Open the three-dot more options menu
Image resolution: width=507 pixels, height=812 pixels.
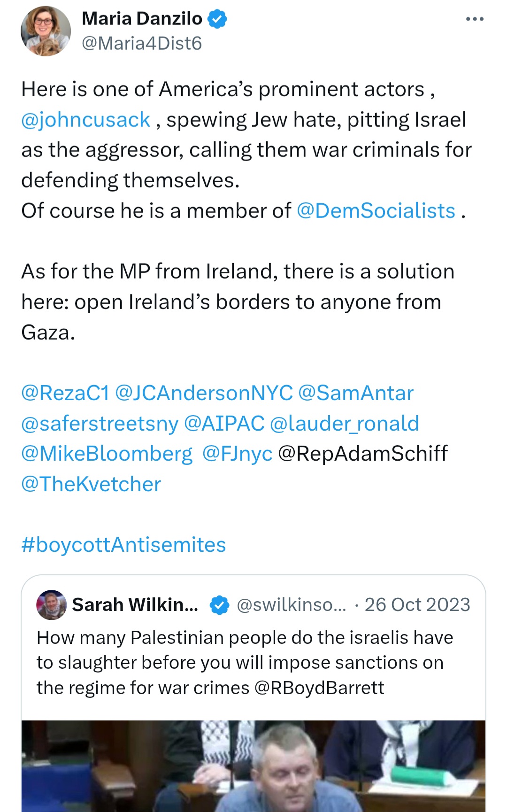tap(475, 19)
